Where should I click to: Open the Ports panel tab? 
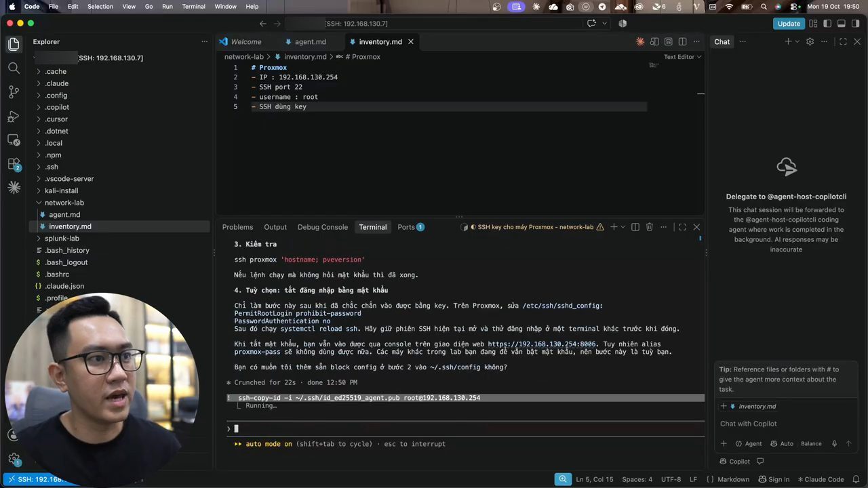(410, 227)
